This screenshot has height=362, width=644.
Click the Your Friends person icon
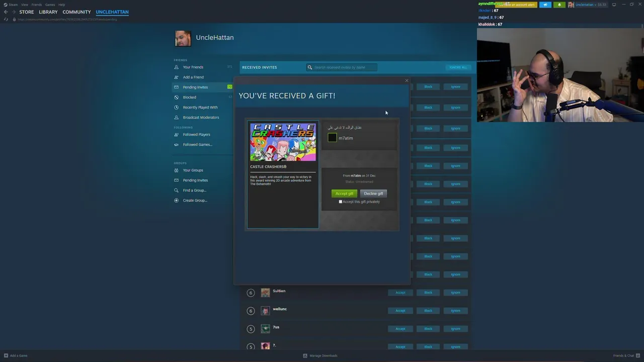(176, 67)
